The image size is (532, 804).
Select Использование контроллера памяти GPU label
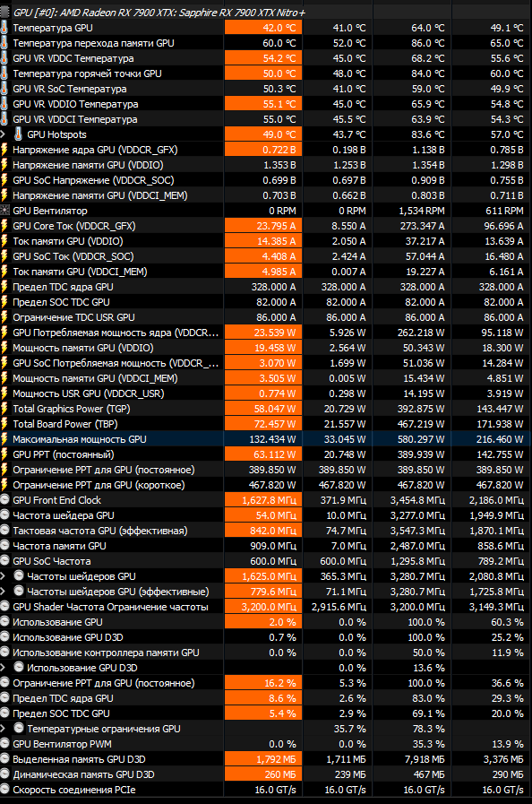tap(106, 653)
